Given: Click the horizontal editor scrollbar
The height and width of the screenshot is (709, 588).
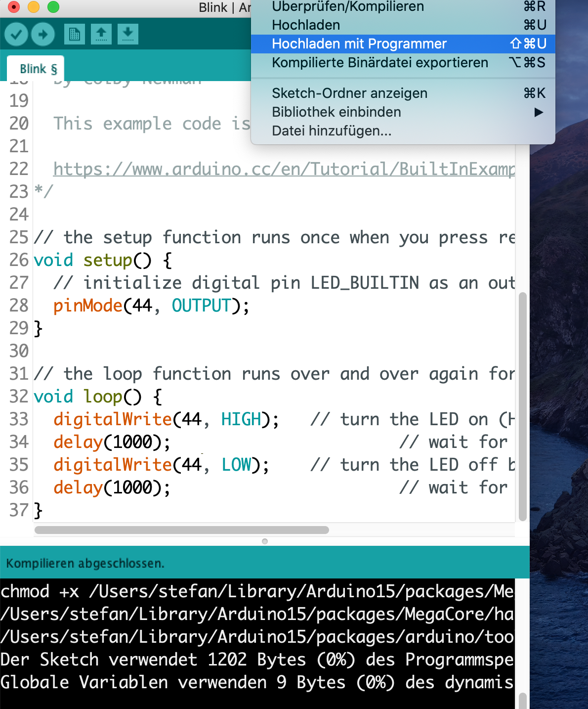Looking at the screenshot, I should coord(181,530).
